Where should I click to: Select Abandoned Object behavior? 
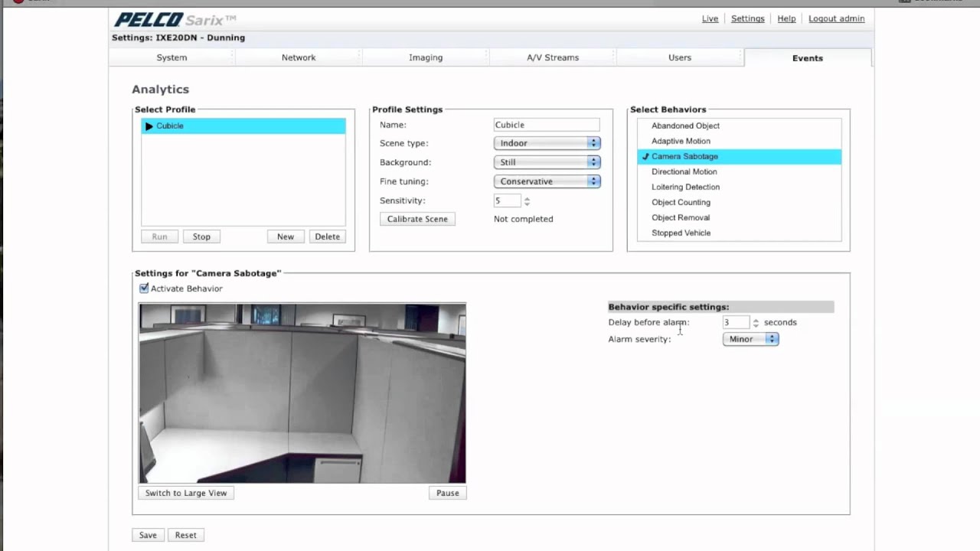pos(740,126)
